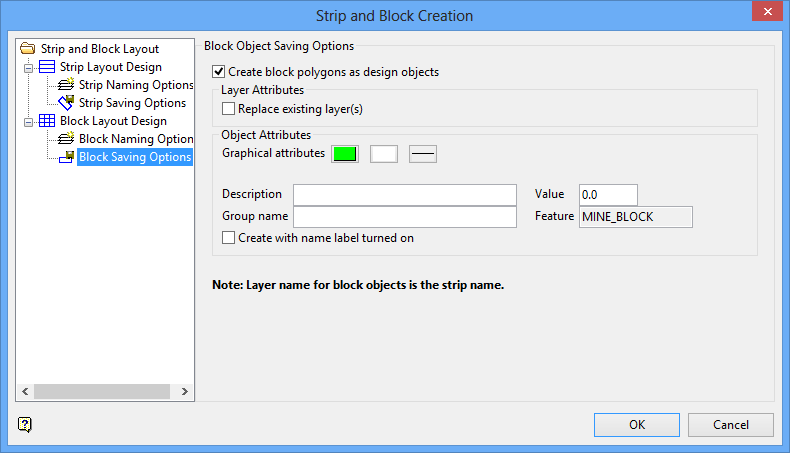Uncheck Create block polygons as design objects

coord(219,72)
